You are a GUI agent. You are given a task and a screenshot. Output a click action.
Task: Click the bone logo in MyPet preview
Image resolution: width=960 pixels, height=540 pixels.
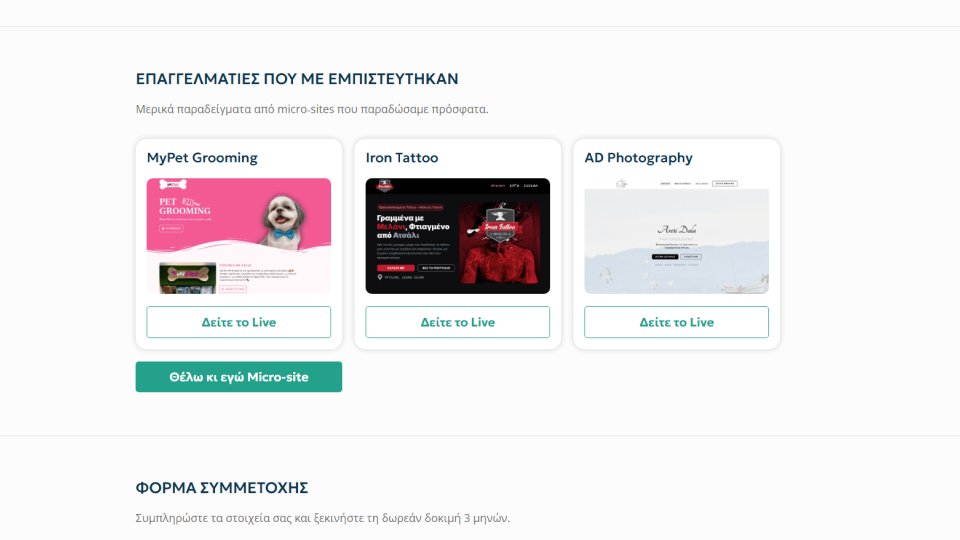pyautogui.click(x=173, y=184)
